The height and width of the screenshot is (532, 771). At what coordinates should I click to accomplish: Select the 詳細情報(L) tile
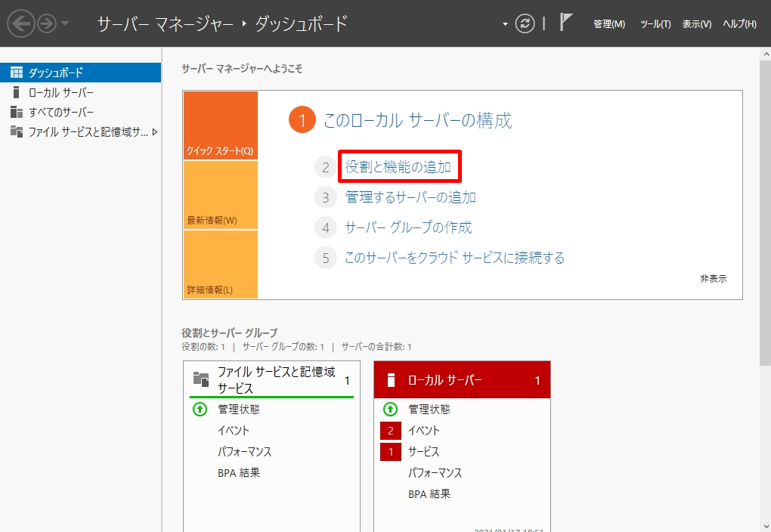[x=220, y=264]
